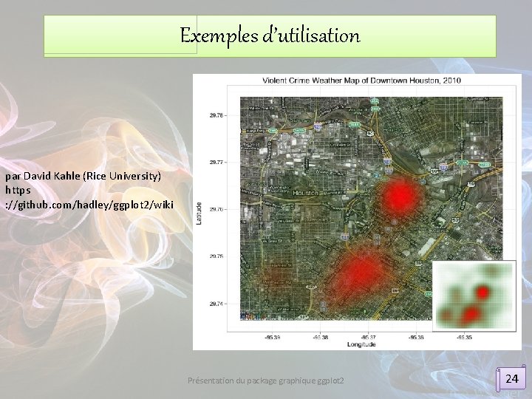The height and width of the screenshot is (399, 532).
Task: Select the text 'par David Kahle (Rice University)'
Action: (x=83, y=176)
